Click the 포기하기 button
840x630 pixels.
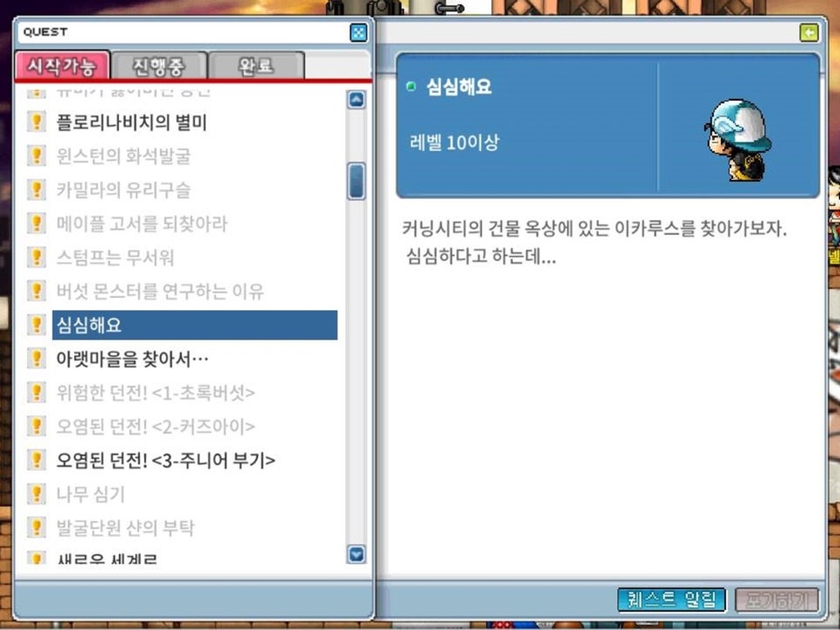pos(777,600)
